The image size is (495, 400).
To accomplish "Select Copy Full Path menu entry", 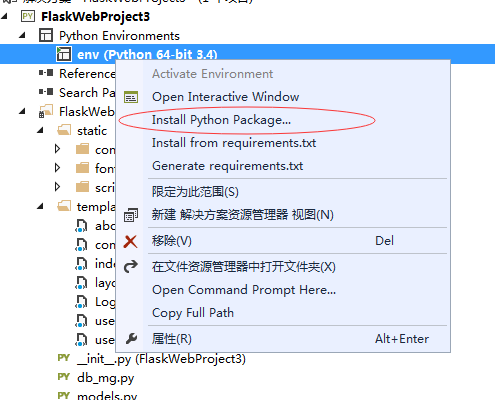I will pos(193,313).
